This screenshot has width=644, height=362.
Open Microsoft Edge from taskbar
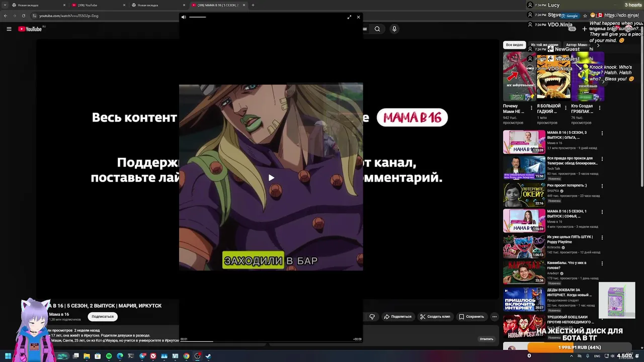pyautogui.click(x=120, y=356)
